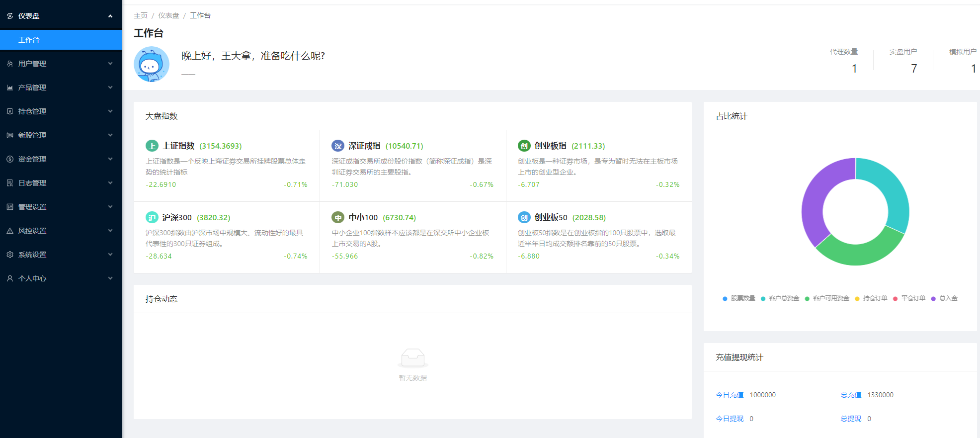Click the blue 深证成指 round icon

pyautogui.click(x=338, y=146)
